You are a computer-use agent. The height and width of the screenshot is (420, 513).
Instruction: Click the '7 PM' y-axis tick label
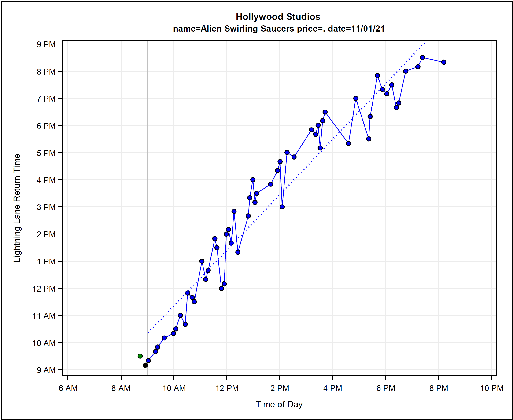pos(46,99)
